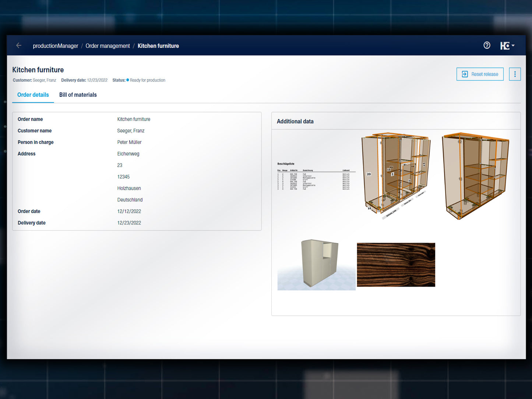Viewport: 532px width, 399px height.
Task: Go to productionManager breadcrumb
Action: pos(56,46)
